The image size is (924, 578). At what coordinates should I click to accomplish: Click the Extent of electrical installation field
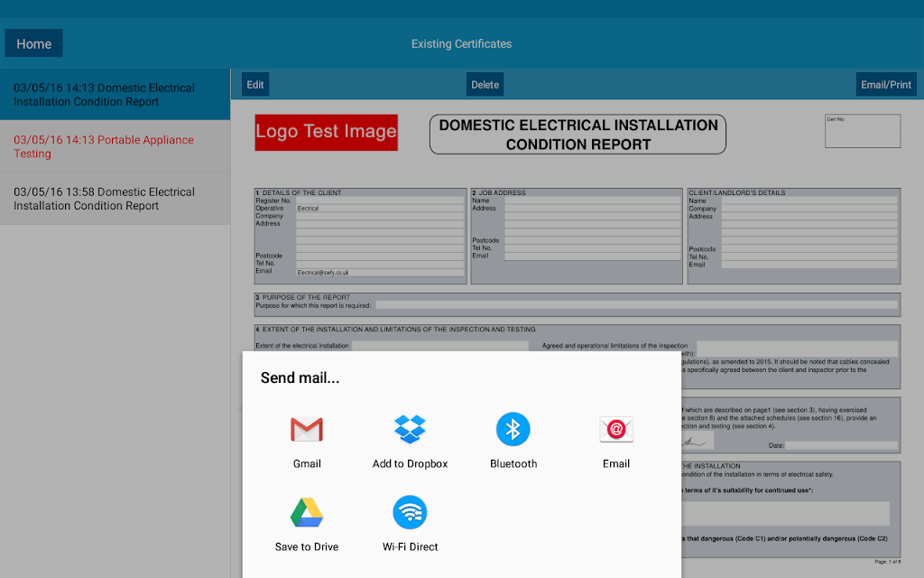coord(440,346)
